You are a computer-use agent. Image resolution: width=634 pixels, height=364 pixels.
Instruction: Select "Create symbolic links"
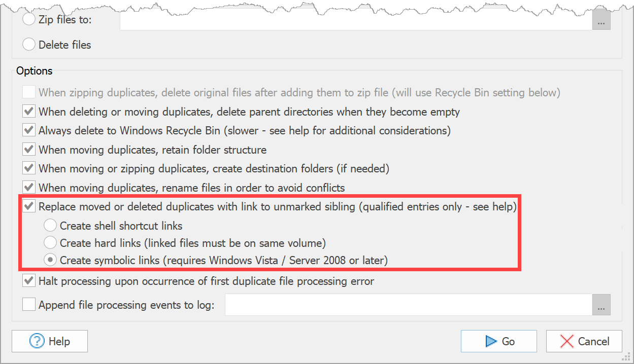click(x=50, y=260)
